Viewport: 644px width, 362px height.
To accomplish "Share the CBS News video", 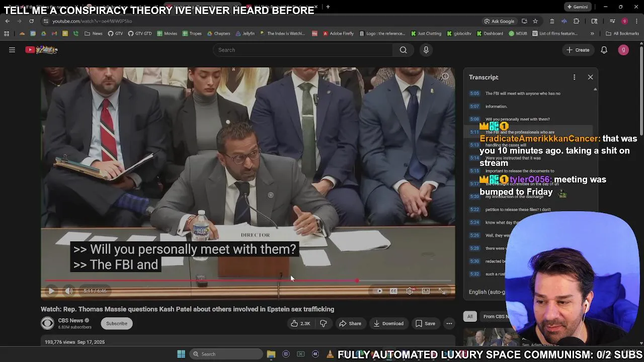I will 350,323.
